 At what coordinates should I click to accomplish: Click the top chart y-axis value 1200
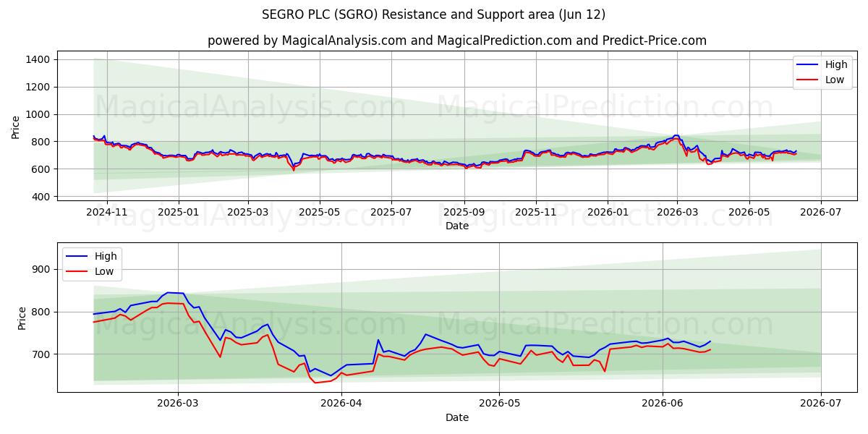tap(38, 87)
